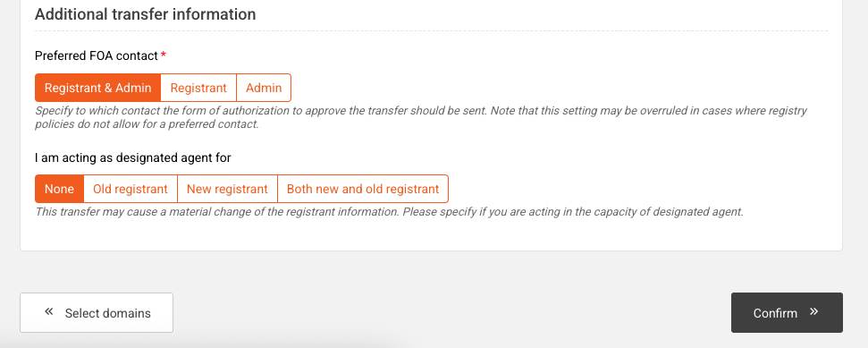
Task: Select the 'Registrant & Admin' FOA contact option
Action: click(x=97, y=88)
